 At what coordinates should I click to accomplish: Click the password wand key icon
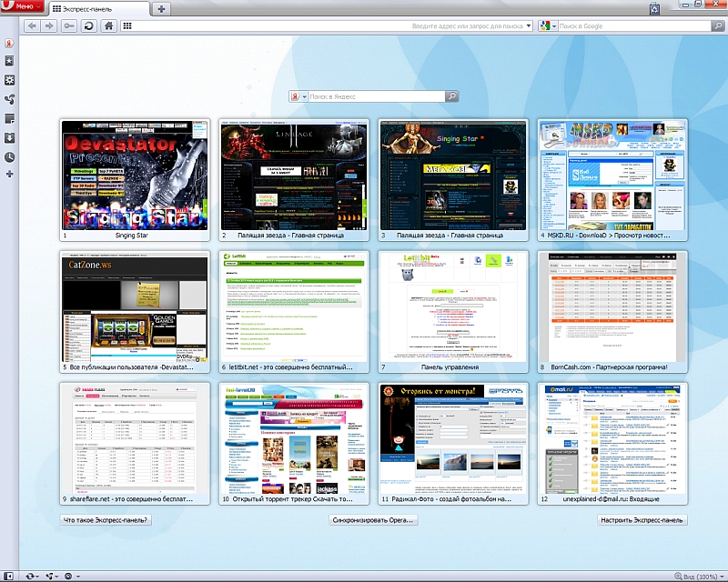click(69, 25)
